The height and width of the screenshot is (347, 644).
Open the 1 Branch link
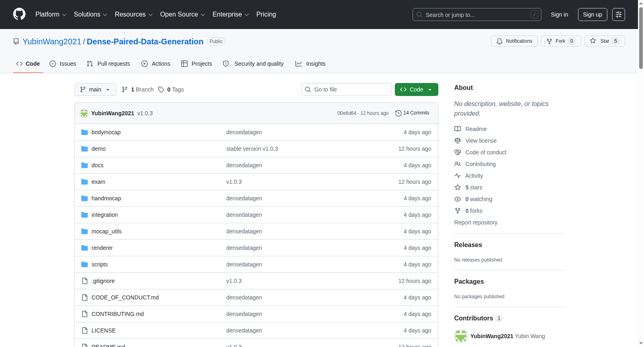138,89
